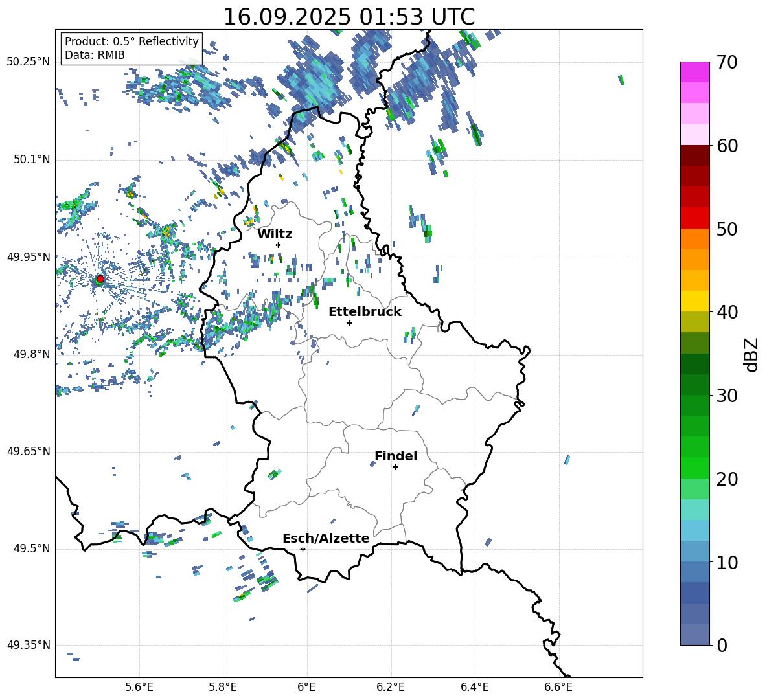Click the 10 value on colorbar
Image resolution: width=767 pixels, height=700 pixels.
[727, 563]
